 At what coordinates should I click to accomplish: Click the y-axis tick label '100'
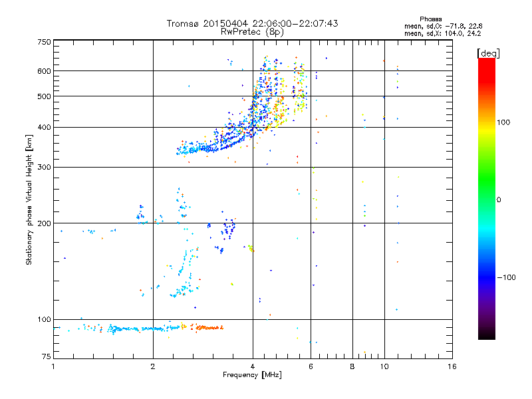tap(44, 319)
